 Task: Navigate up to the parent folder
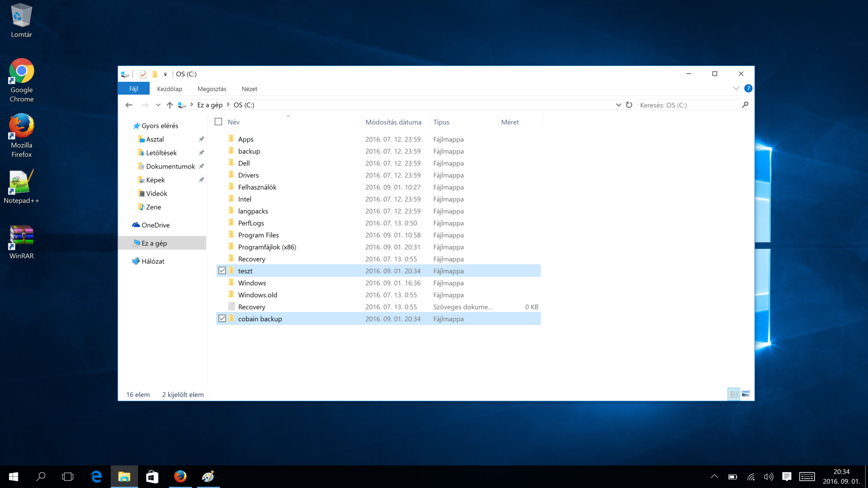coord(170,105)
